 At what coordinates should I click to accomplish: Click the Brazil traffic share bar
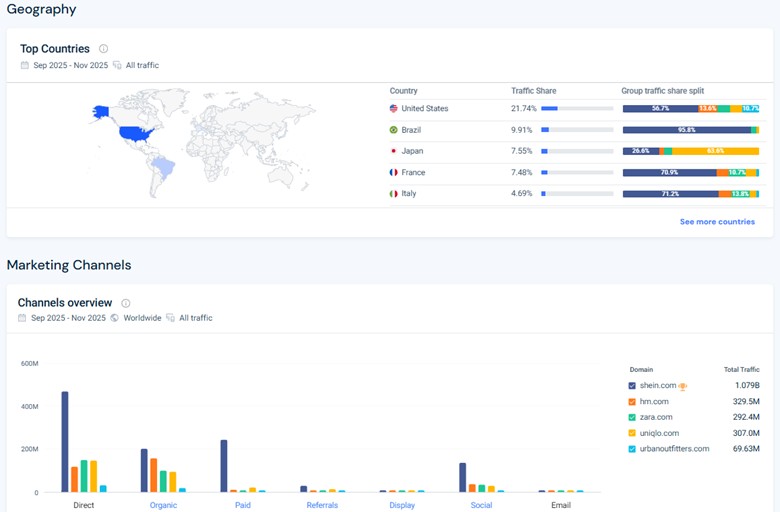[x=577, y=130]
